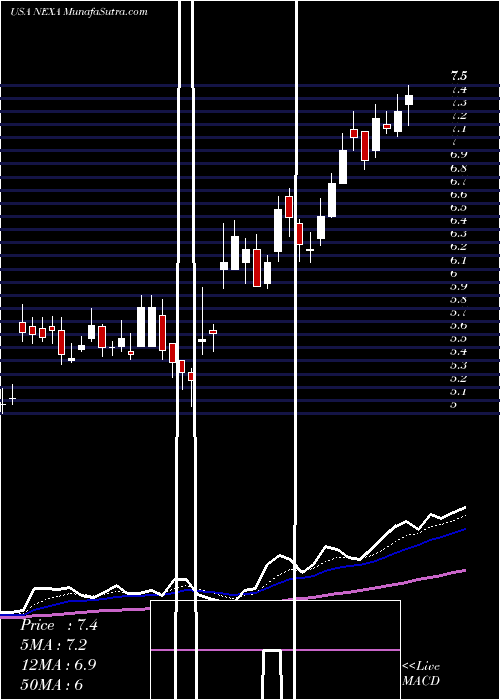The image size is (500, 700).
Task: Click the '5MA : 7.2' readout
Action: (53, 645)
